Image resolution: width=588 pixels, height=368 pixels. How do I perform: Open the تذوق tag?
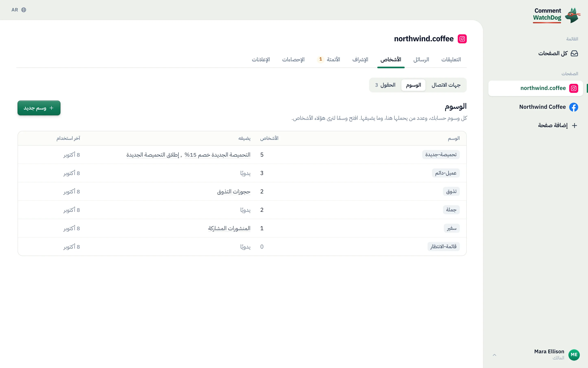[x=451, y=192]
